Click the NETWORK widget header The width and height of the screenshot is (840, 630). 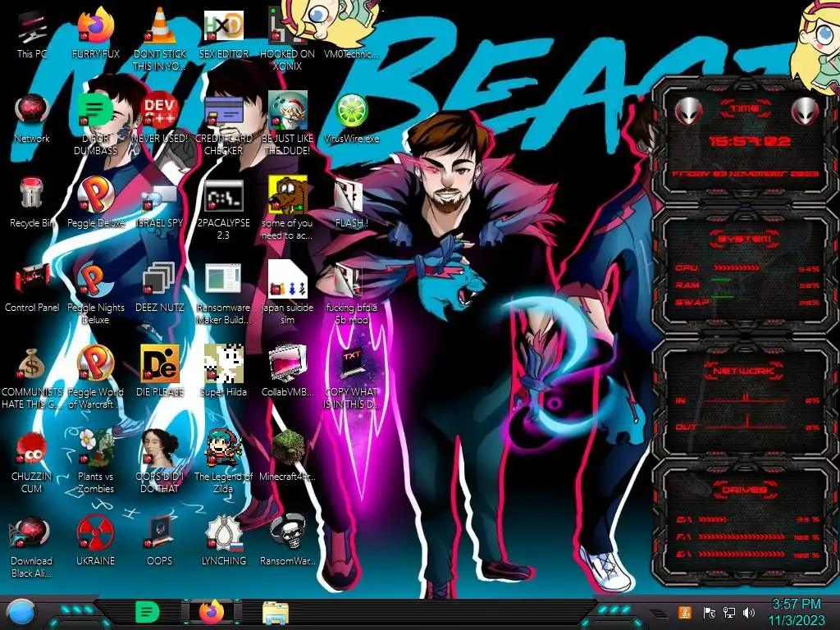(x=745, y=371)
